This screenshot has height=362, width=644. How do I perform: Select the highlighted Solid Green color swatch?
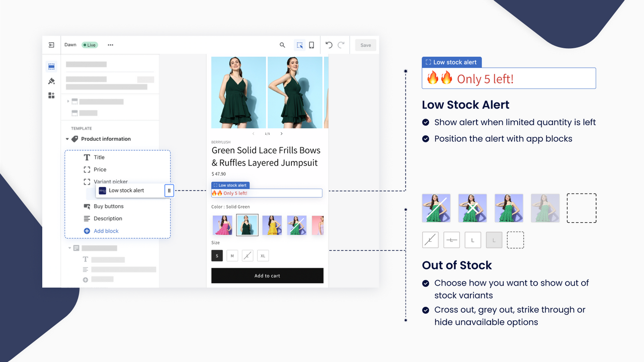click(247, 225)
